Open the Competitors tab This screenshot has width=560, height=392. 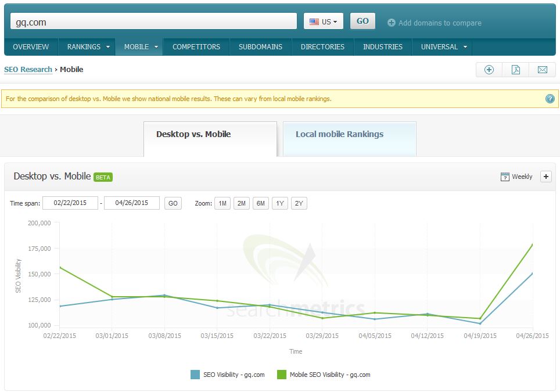(196, 47)
